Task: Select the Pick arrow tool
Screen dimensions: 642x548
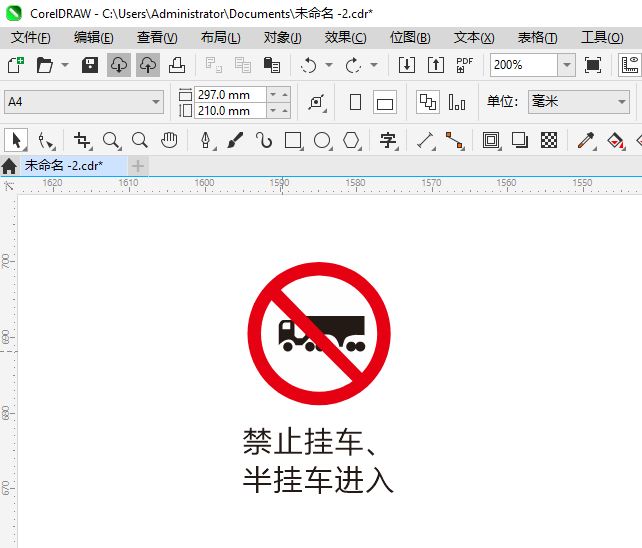Action: click(x=16, y=140)
